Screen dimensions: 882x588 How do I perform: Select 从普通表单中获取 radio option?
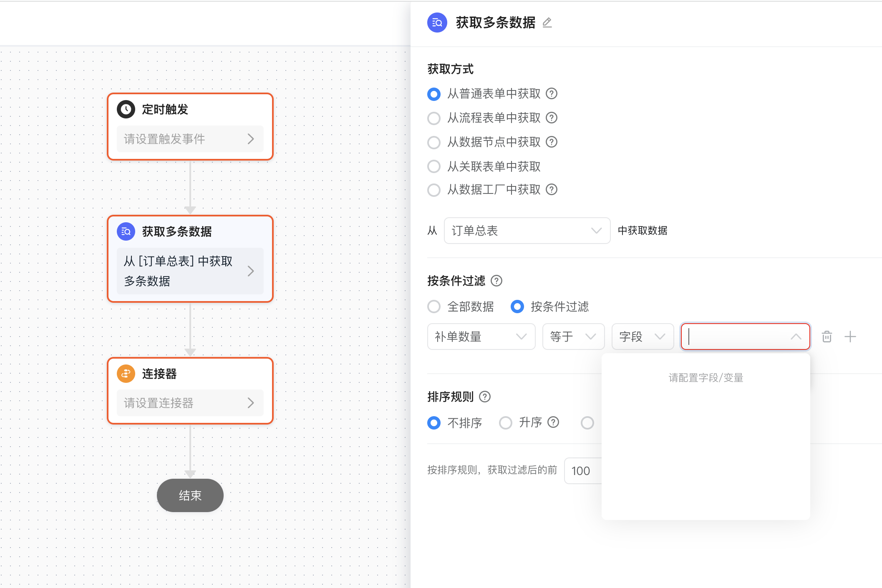click(434, 94)
